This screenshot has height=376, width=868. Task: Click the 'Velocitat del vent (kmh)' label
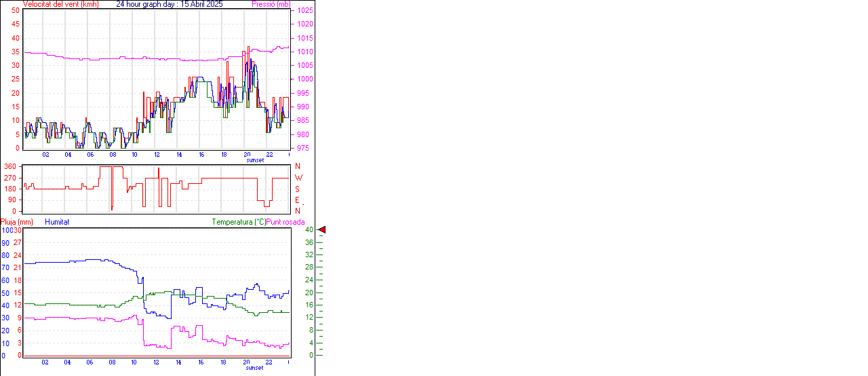[60, 4]
